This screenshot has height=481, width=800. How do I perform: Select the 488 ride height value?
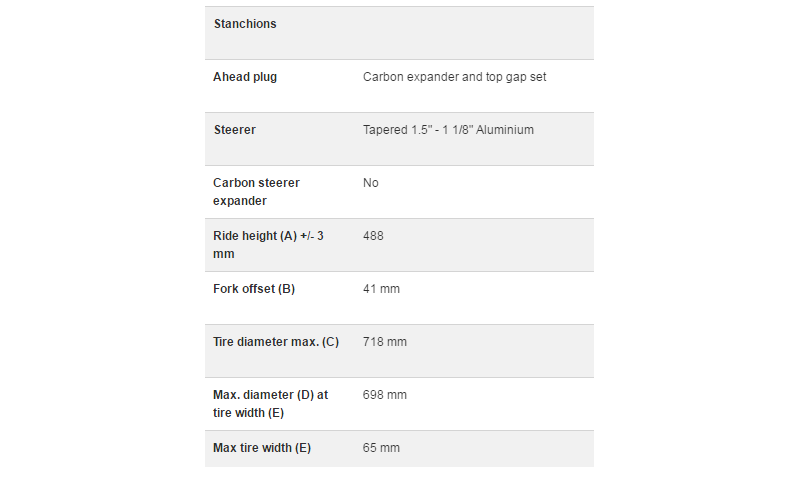pos(373,236)
